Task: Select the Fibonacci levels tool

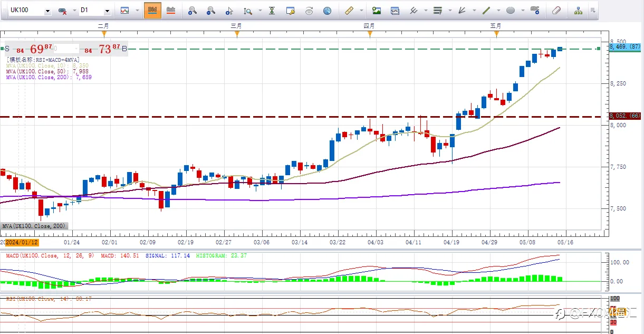Action: pos(437,11)
